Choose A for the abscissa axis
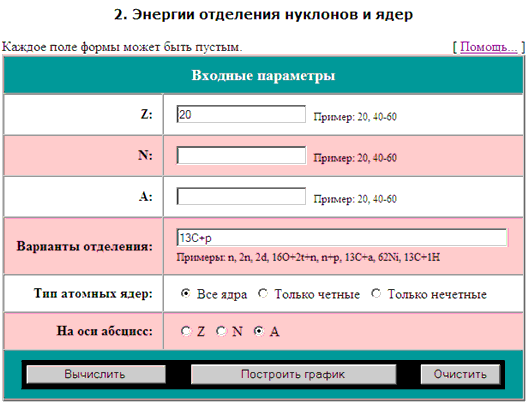The width and height of the screenshot is (528, 407). tap(259, 331)
